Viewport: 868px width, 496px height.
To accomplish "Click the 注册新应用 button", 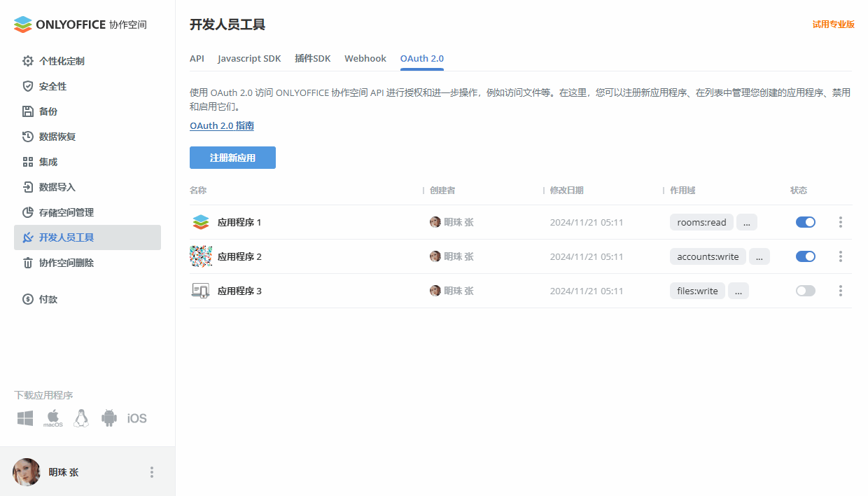I will coord(232,158).
